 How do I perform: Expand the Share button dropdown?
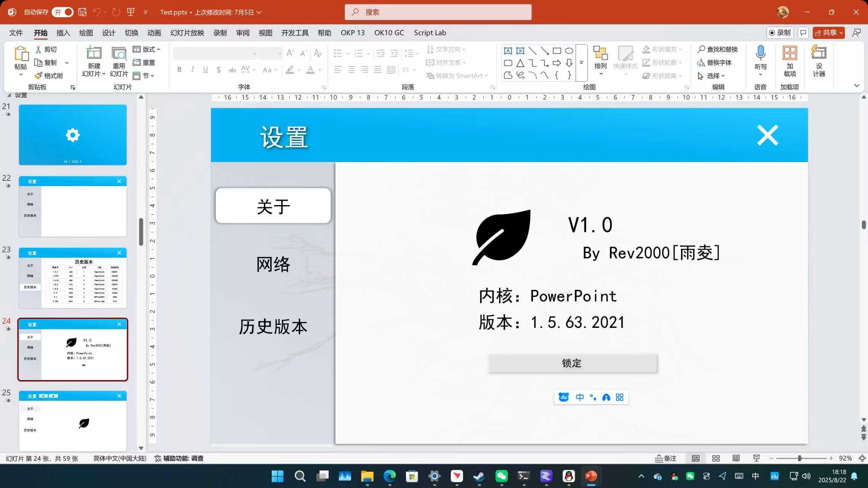click(x=841, y=33)
